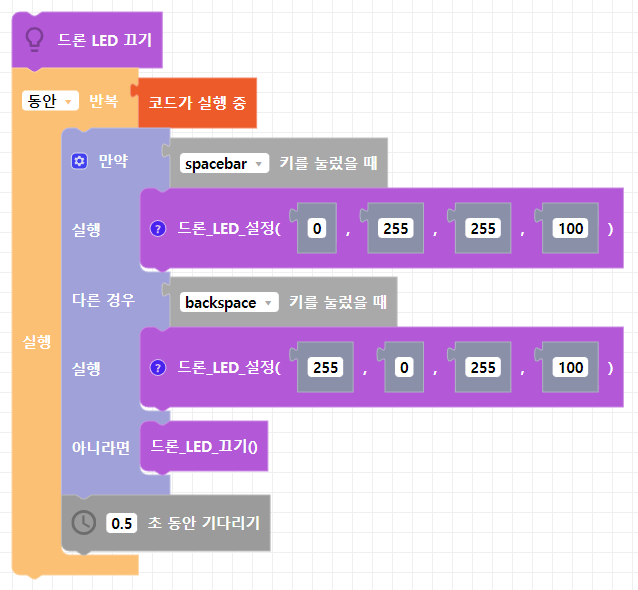The height and width of the screenshot is (590, 638).
Task: Open the 동안 loop mode dropdown
Action: (50, 101)
